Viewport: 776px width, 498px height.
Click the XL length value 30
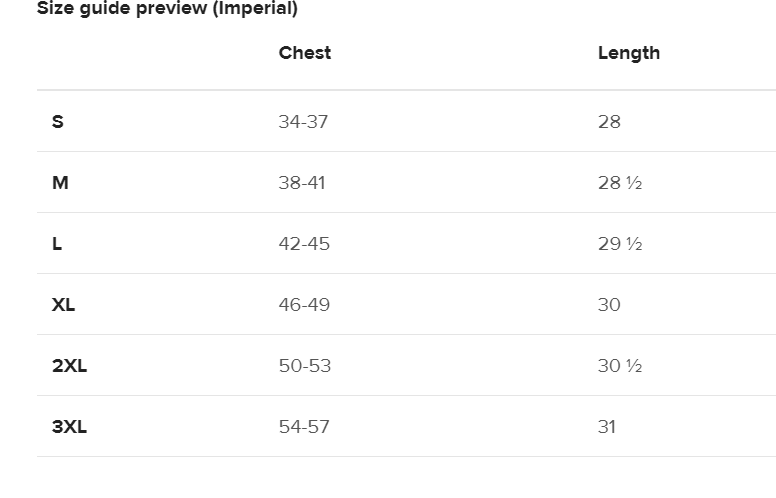click(609, 305)
